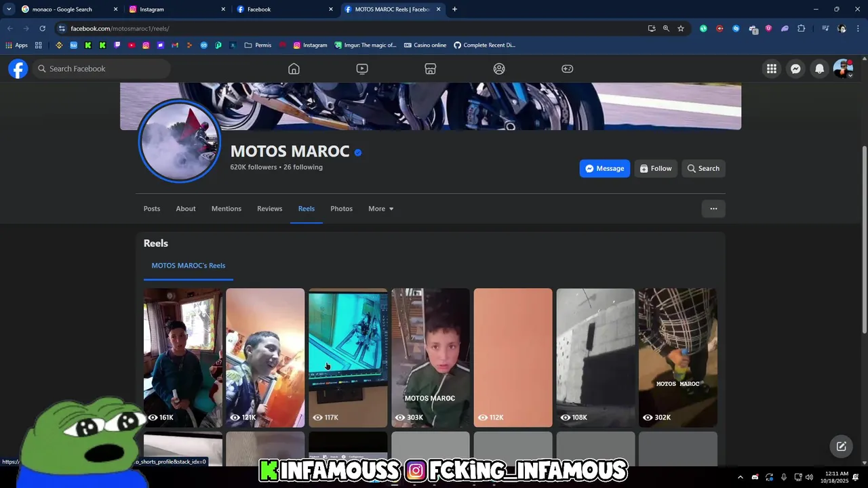Switch to the monaco Google Search tab
This screenshot has height=488, width=868.
point(68,9)
